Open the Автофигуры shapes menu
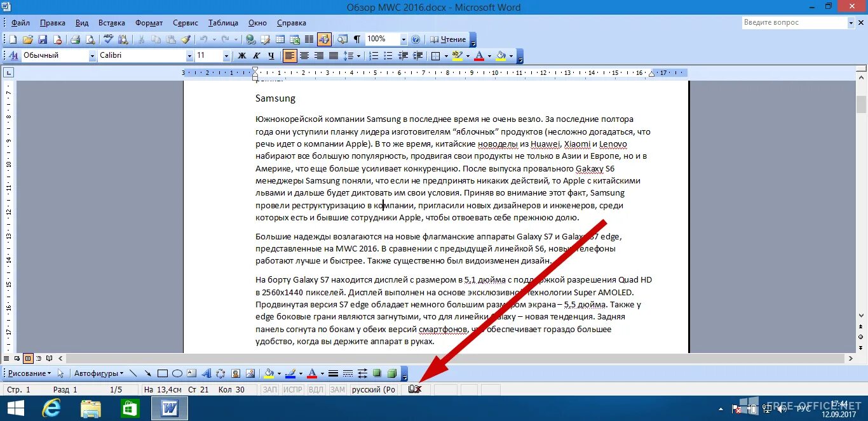 (x=99, y=373)
